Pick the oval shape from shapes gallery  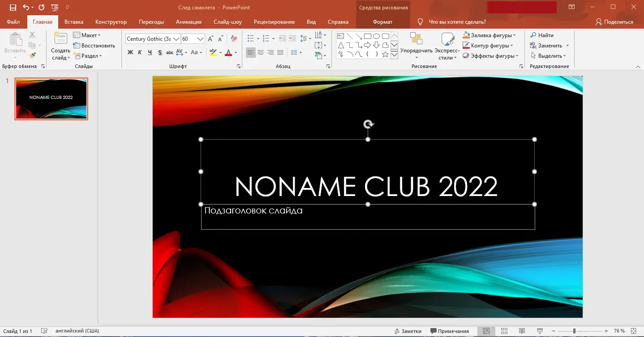point(376,36)
